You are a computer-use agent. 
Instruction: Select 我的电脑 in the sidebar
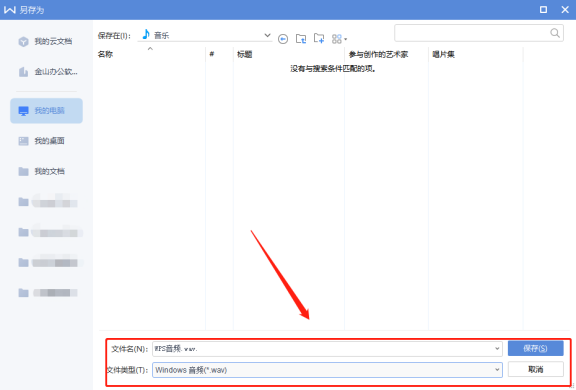click(x=46, y=111)
